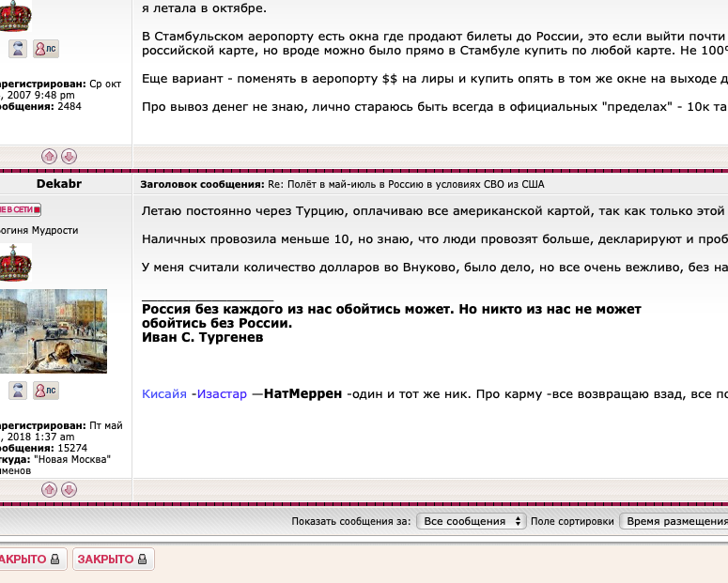Jump to top using the arrow under Dekabr's post

[49, 489]
